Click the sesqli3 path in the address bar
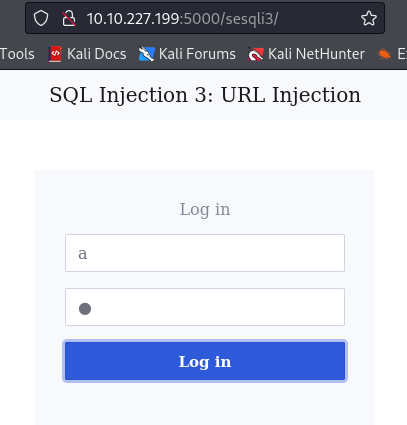The height and width of the screenshot is (425, 407). (250, 19)
